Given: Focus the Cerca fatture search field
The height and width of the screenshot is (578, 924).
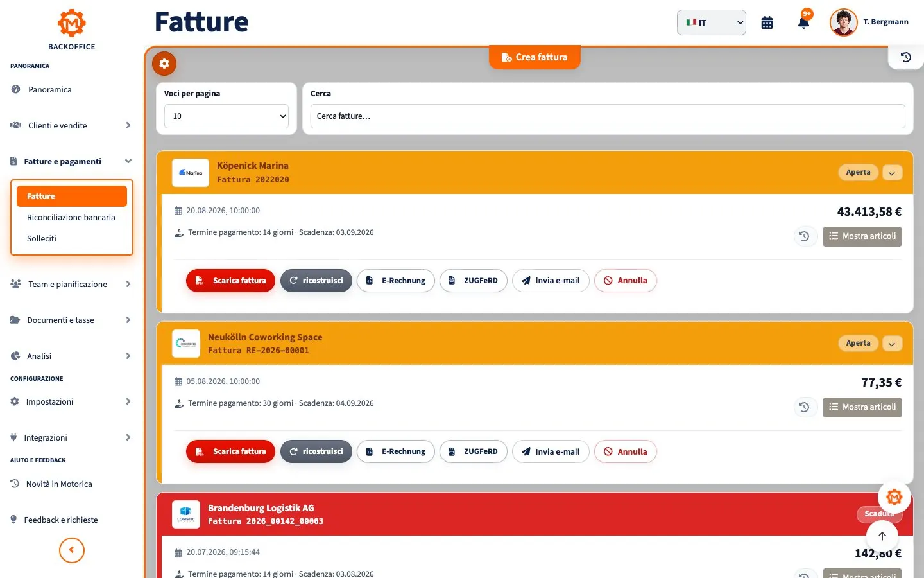Looking at the screenshot, I should (x=608, y=116).
